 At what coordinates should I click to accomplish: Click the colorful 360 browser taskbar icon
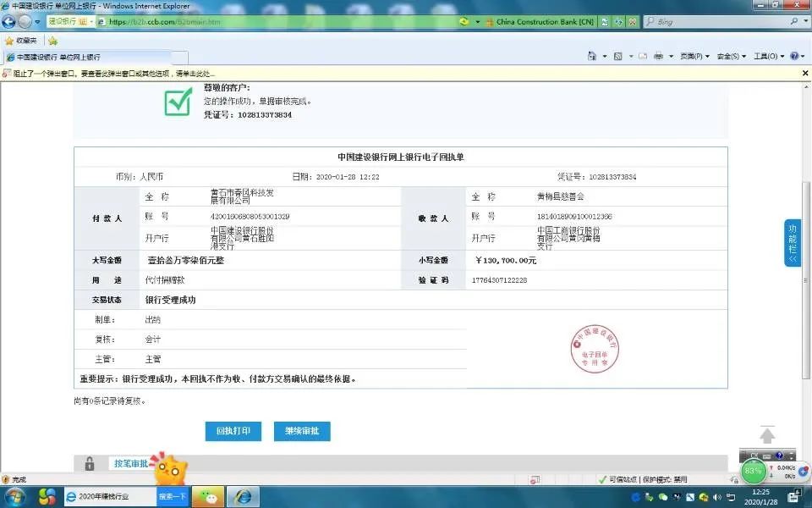47,497
